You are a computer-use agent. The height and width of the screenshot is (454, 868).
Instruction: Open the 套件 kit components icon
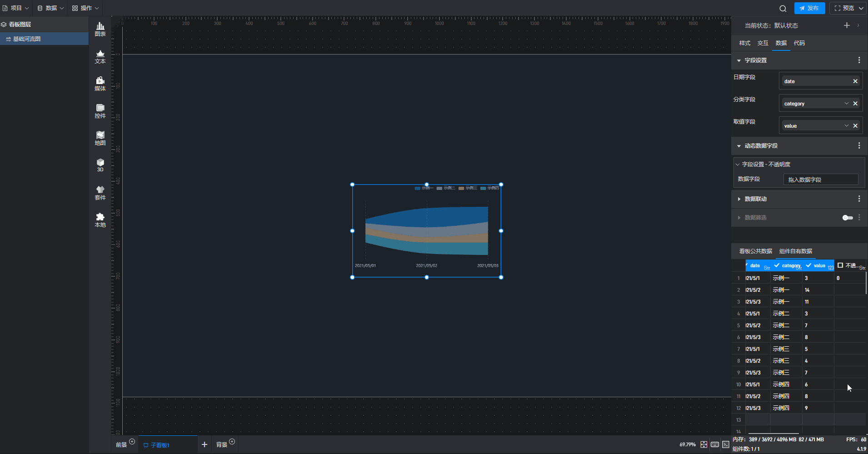[100, 193]
